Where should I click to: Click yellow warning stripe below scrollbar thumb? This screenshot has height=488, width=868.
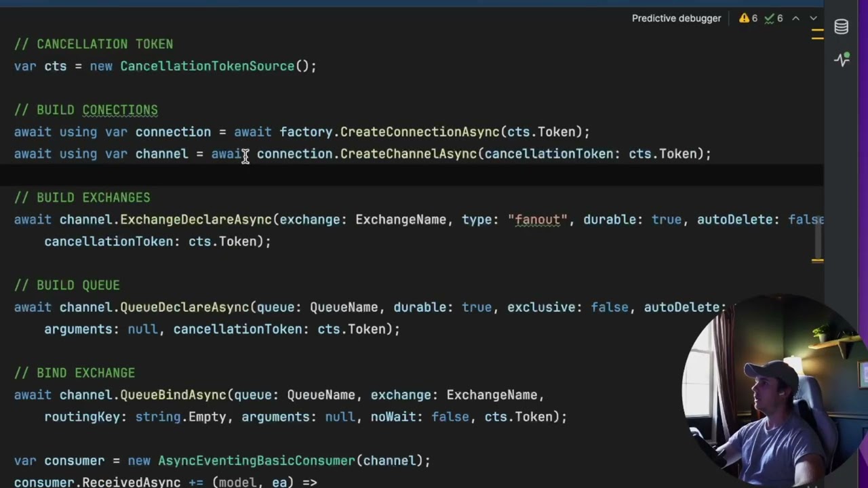click(x=817, y=260)
